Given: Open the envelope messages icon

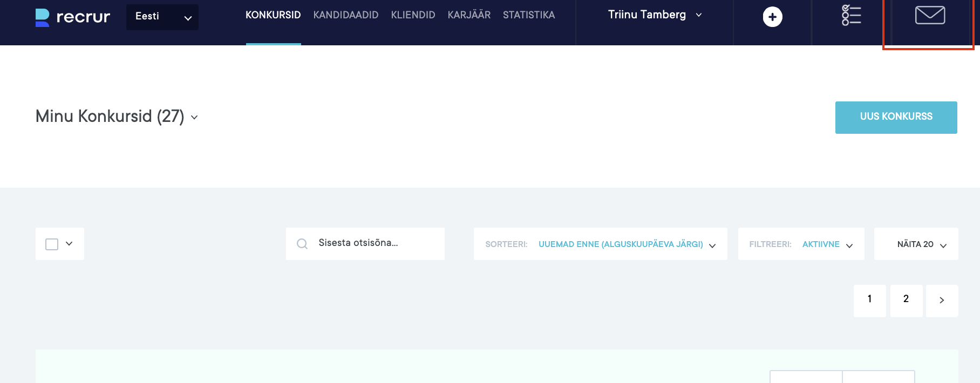Looking at the screenshot, I should pos(929,16).
